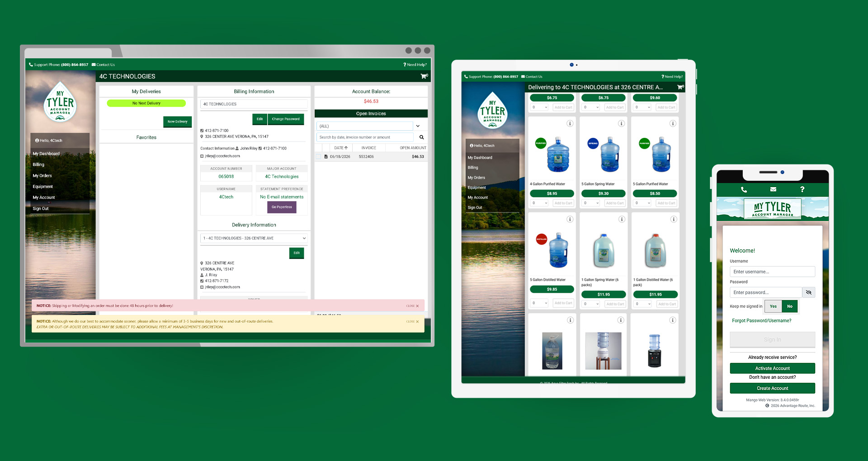The image size is (868, 461).
Task: Open the delivery location dropdown 326 CENTRE AVE
Action: tap(254, 238)
